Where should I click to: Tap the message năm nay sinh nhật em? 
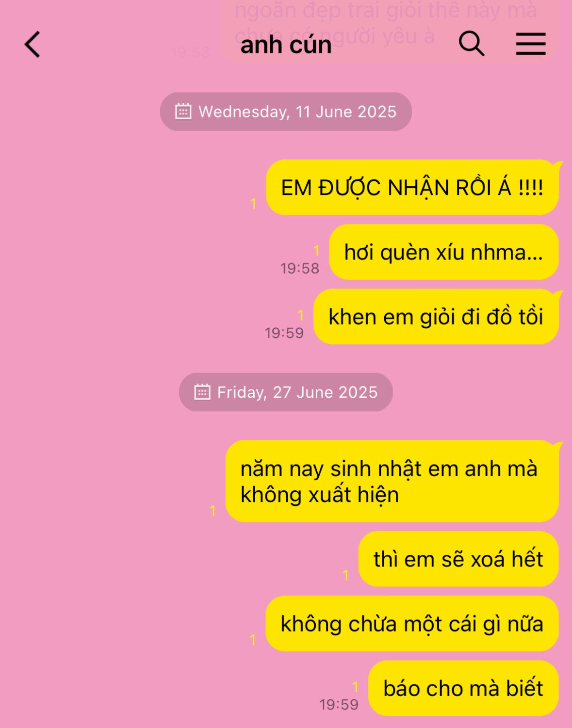[x=392, y=481]
